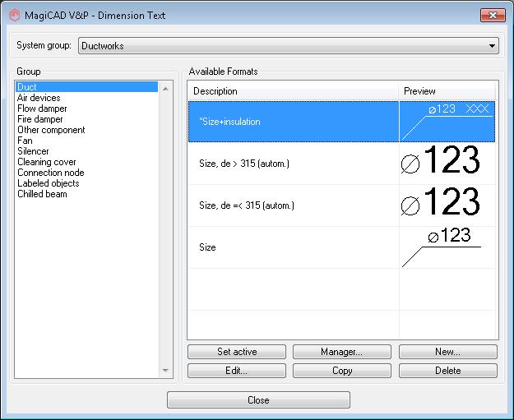Click the Close button
This screenshot has width=514, height=420.
pyautogui.click(x=258, y=399)
